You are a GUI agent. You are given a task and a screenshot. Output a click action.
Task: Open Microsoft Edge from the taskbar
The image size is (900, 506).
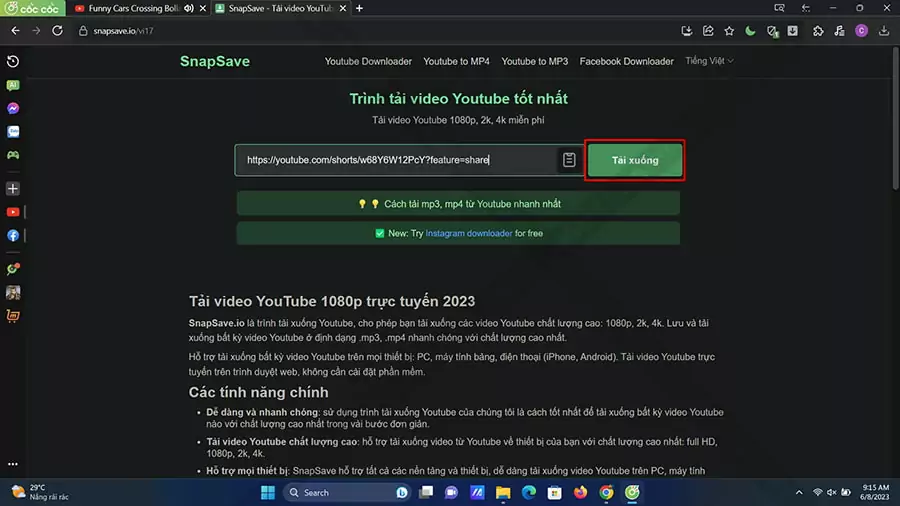click(x=529, y=492)
